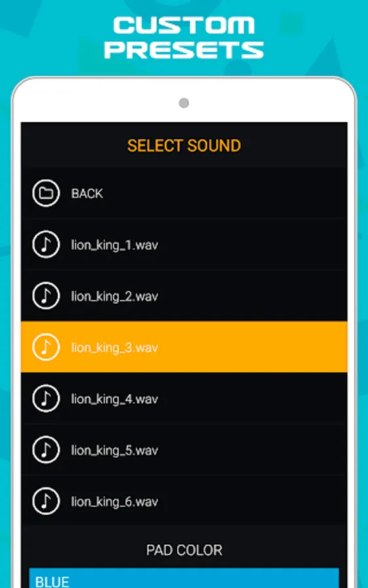This screenshot has height=588, width=368.
Task: Click the music note icon for lion_king_1.wav
Action: click(46, 244)
